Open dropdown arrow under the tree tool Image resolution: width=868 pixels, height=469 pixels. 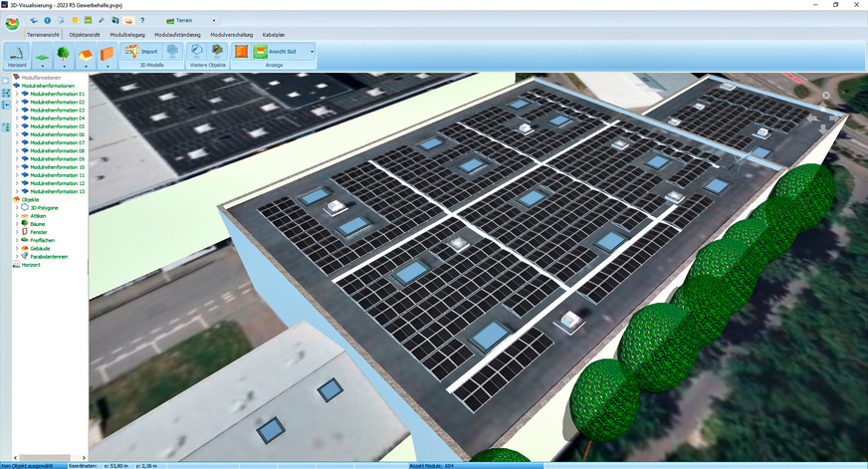[x=64, y=66]
